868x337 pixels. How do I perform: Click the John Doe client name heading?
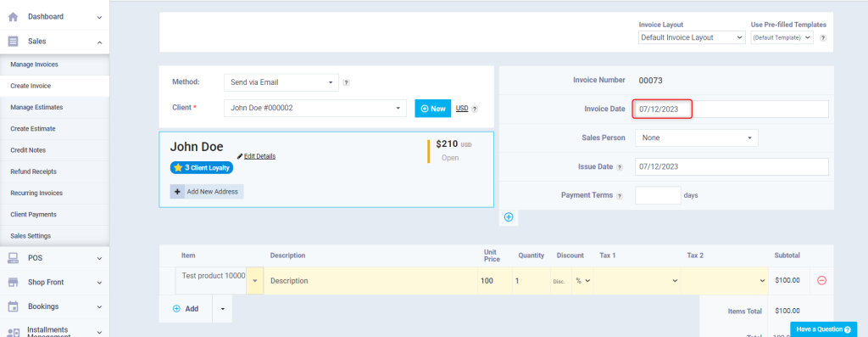(x=197, y=146)
